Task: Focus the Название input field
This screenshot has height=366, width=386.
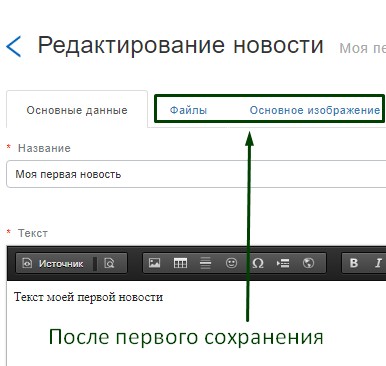Action: 196,174
